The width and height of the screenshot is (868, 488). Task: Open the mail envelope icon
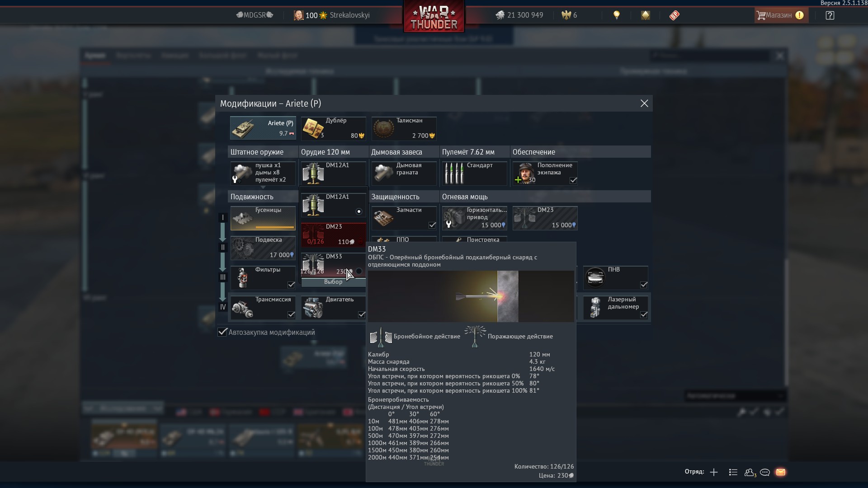pyautogui.click(x=781, y=472)
